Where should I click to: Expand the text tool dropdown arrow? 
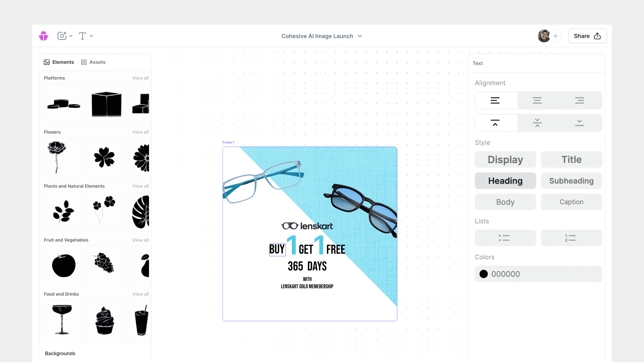point(91,36)
